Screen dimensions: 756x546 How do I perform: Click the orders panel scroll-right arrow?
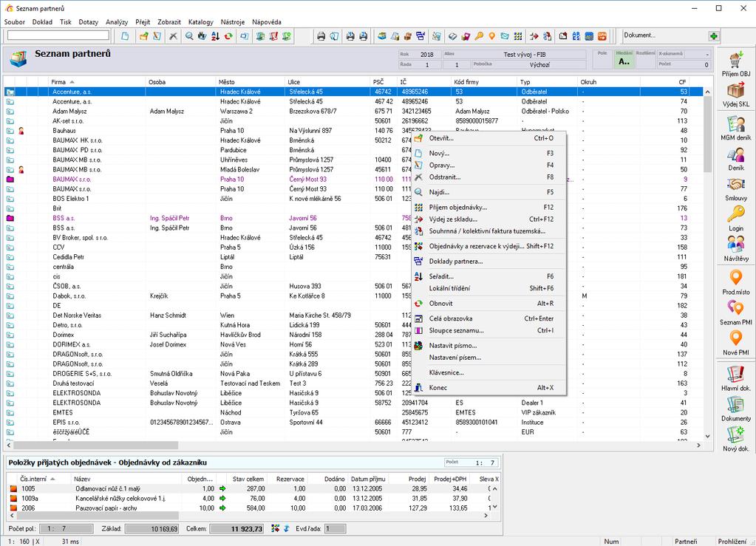486,515
